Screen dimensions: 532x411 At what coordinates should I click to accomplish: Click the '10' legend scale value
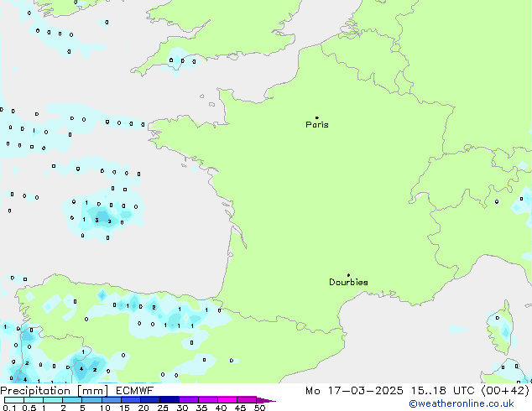pos(105,408)
